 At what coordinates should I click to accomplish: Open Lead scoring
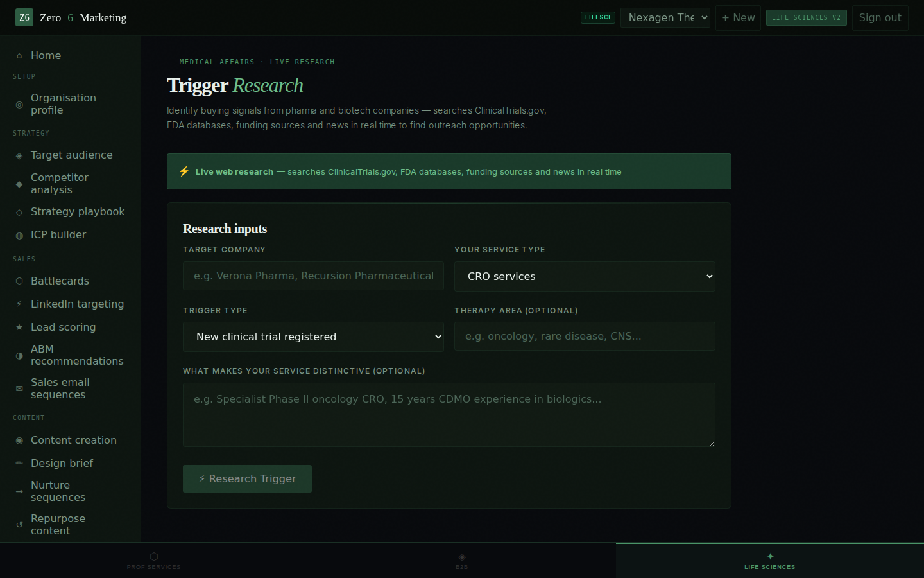pos(71,328)
